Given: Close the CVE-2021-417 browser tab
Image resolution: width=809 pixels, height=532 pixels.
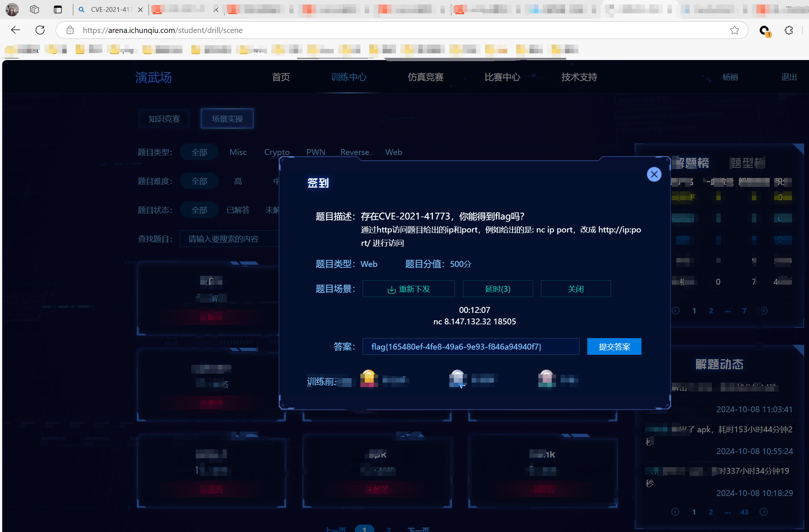Looking at the screenshot, I should click(141, 10).
